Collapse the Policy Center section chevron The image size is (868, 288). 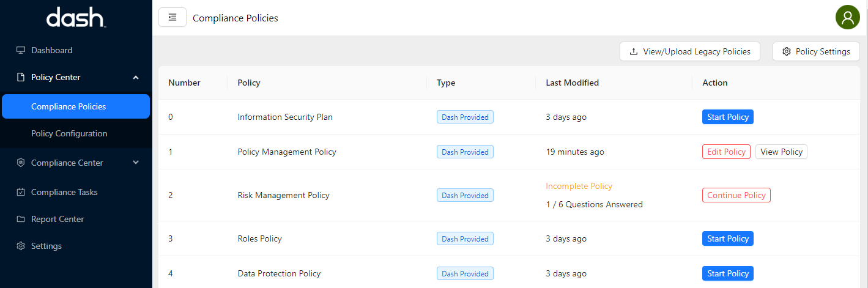coord(136,77)
